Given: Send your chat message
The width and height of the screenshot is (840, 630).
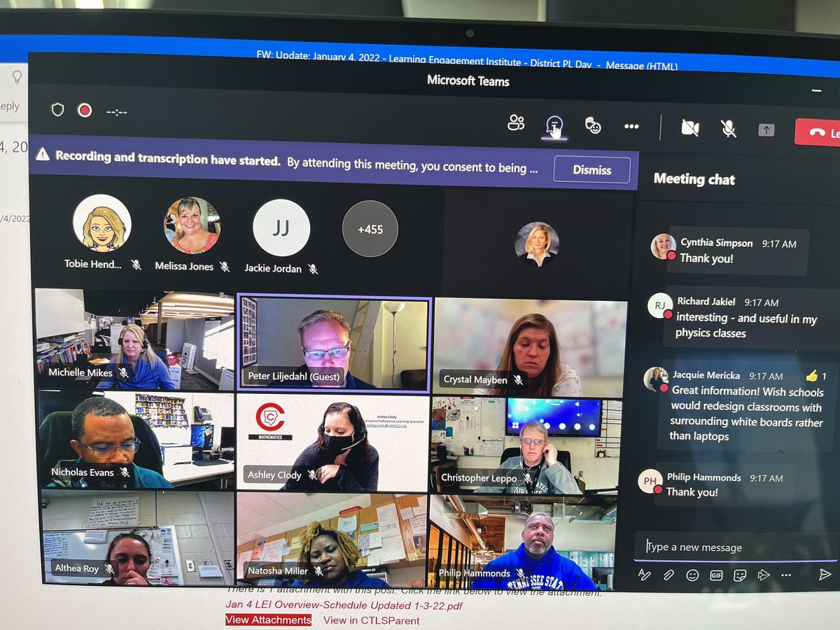Looking at the screenshot, I should pos(825,574).
